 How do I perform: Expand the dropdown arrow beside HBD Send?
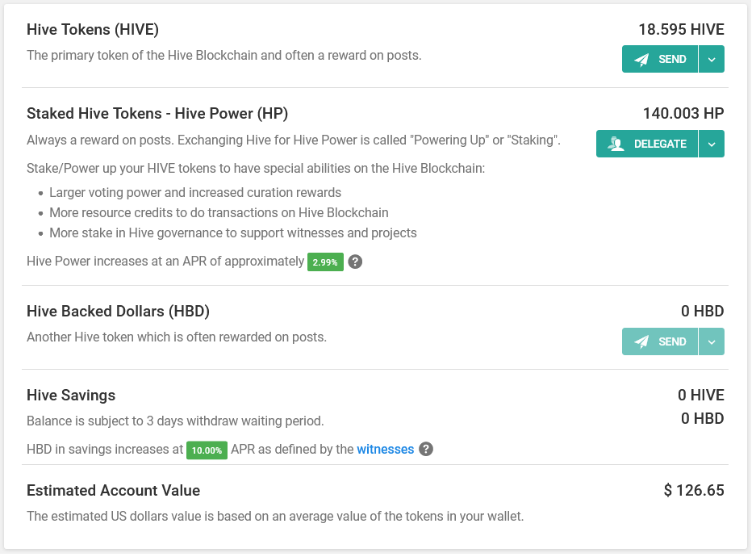712,341
